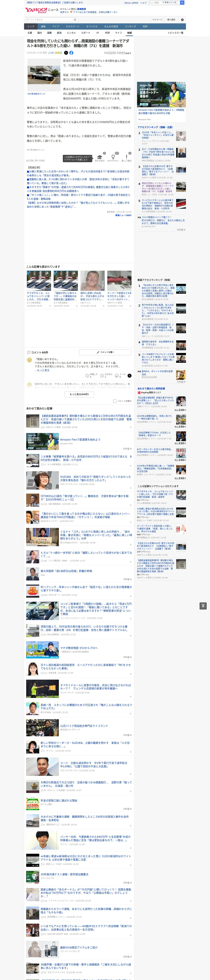210x980 pixels.
Task: Open ランキング tab
Action: pos(130,27)
